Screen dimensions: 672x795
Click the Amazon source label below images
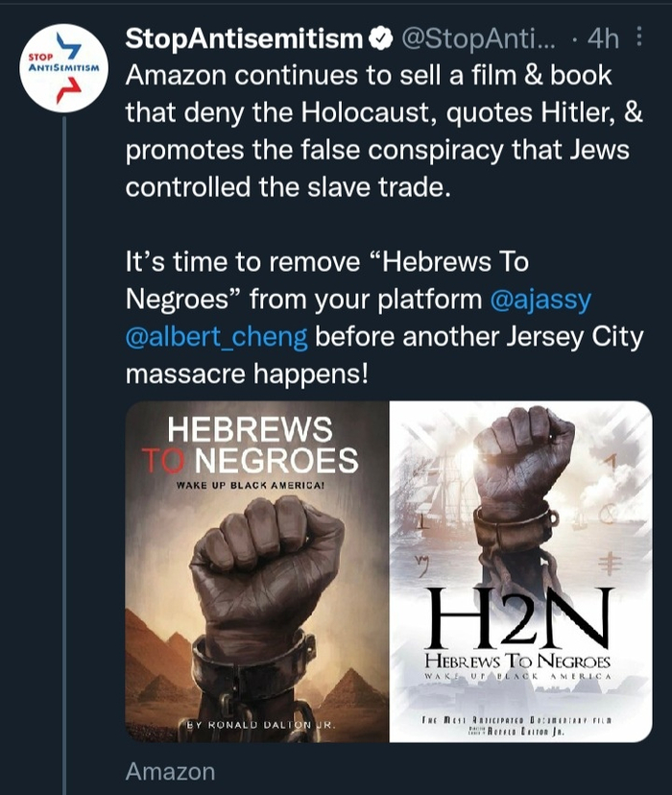[170, 771]
